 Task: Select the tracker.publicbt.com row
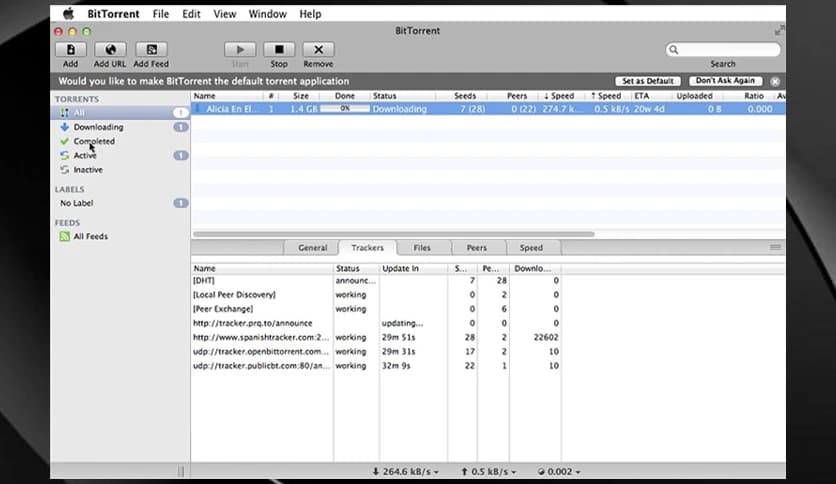(x=376, y=366)
